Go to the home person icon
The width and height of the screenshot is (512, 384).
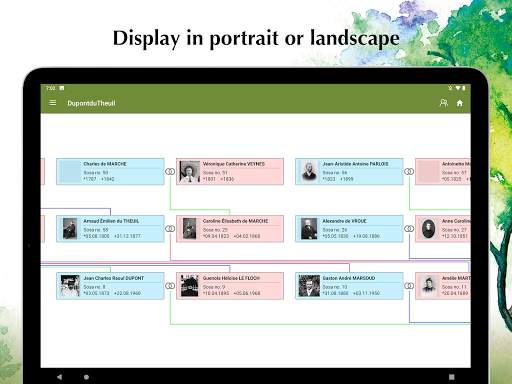click(460, 103)
